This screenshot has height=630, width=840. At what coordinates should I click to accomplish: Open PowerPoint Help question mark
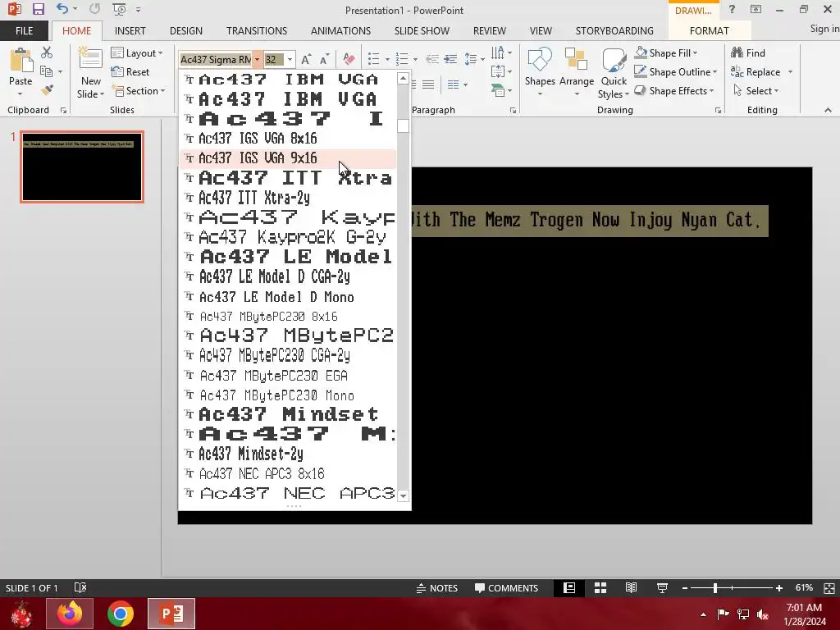(732, 9)
